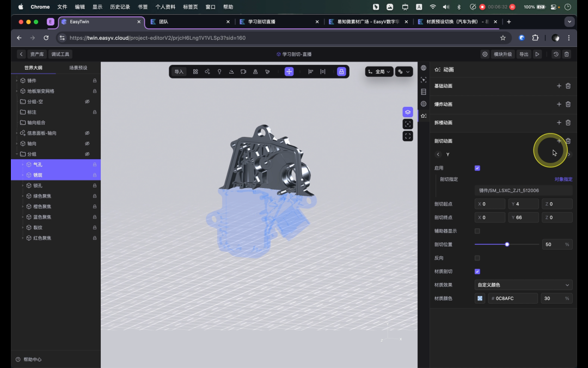The height and width of the screenshot is (368, 588).
Task: Click the camera icon in viewport toolbar
Action: click(243, 71)
